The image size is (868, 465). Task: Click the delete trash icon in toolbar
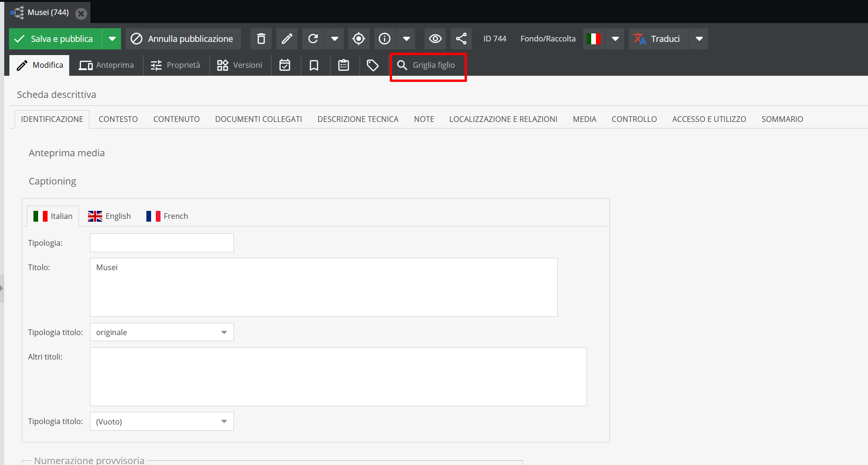coord(261,39)
